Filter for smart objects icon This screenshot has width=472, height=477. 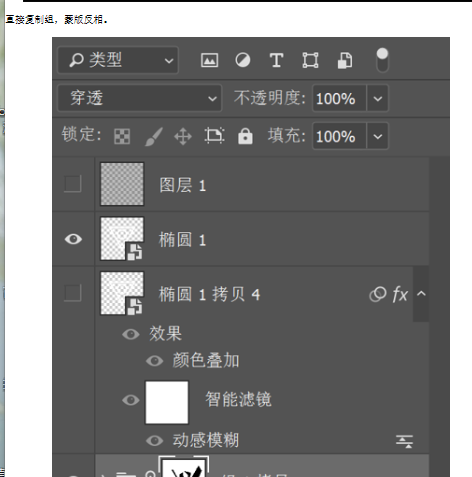point(345,61)
